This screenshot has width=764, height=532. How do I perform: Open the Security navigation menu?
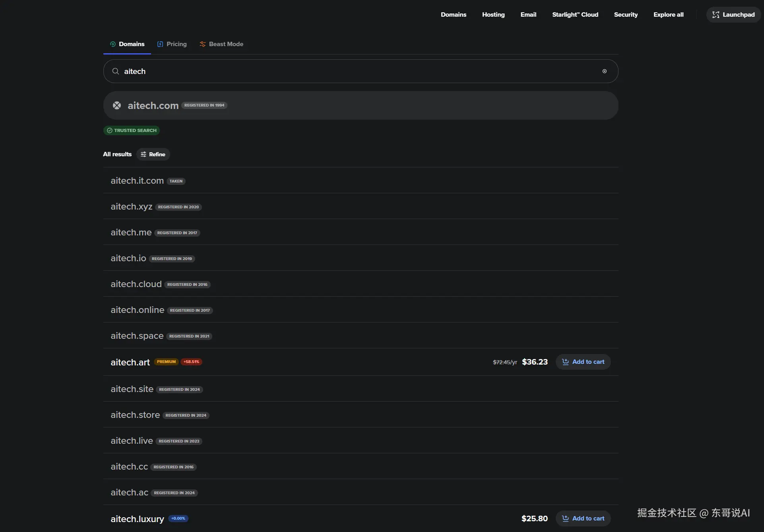pyautogui.click(x=626, y=15)
